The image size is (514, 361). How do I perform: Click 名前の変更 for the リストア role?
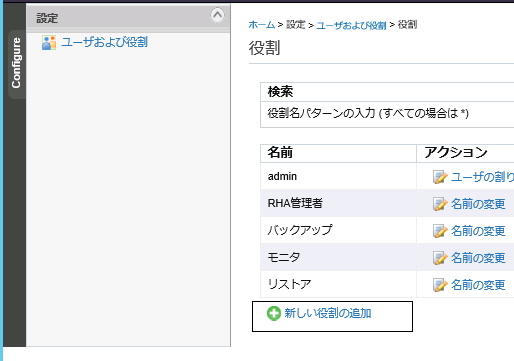[x=478, y=285]
